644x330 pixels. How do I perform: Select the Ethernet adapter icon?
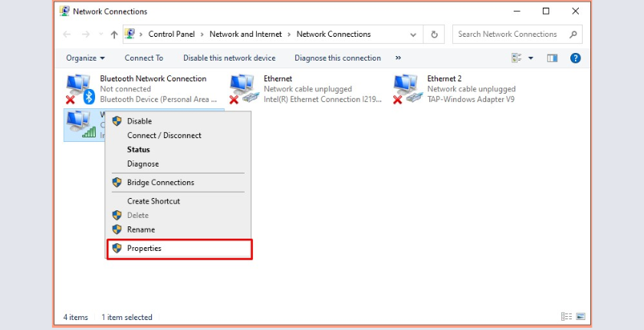click(x=244, y=89)
